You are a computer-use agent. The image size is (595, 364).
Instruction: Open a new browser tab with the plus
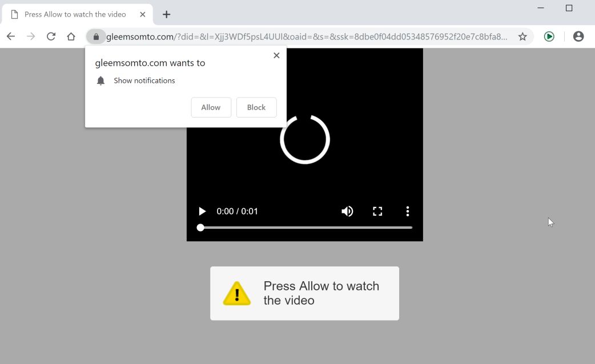click(166, 14)
